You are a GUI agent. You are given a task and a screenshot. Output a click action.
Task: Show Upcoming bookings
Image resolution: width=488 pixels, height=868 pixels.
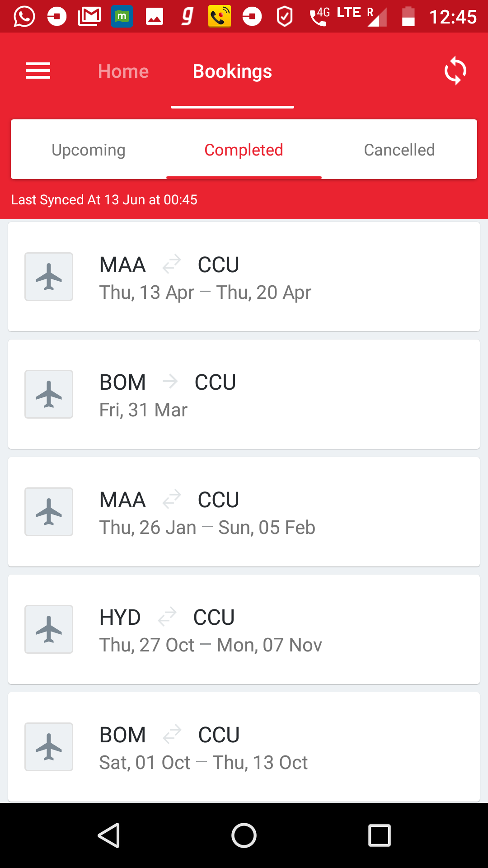pos(89,150)
